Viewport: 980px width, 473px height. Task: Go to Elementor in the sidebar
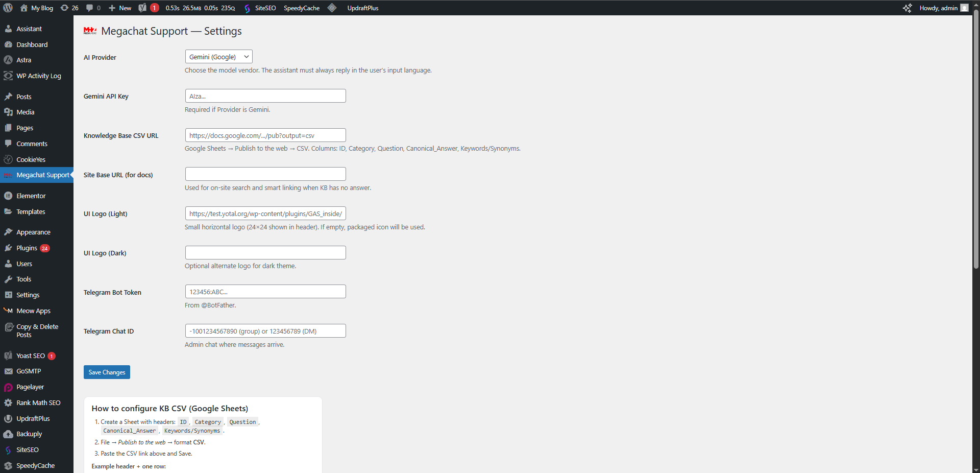(31, 196)
